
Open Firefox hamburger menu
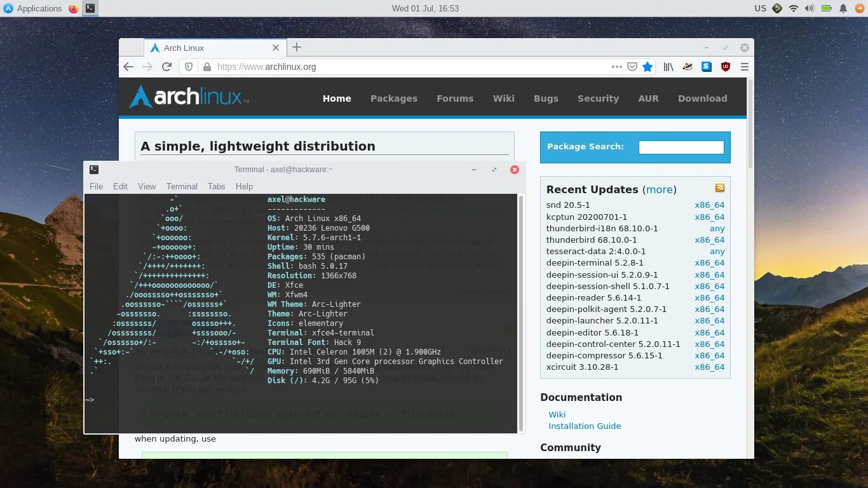click(x=745, y=67)
